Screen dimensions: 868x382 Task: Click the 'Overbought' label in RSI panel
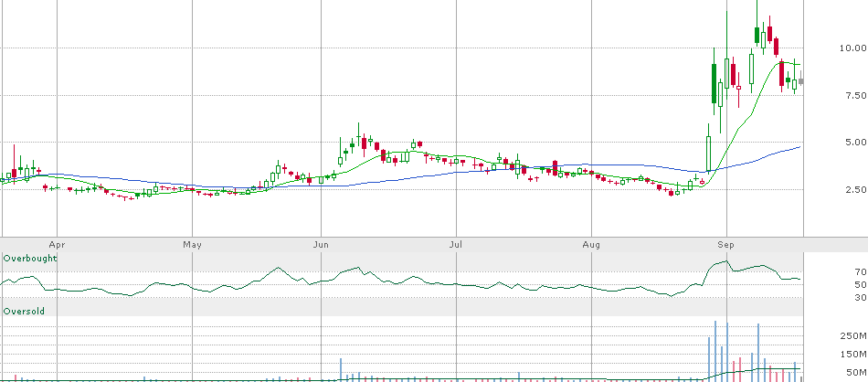point(30,258)
